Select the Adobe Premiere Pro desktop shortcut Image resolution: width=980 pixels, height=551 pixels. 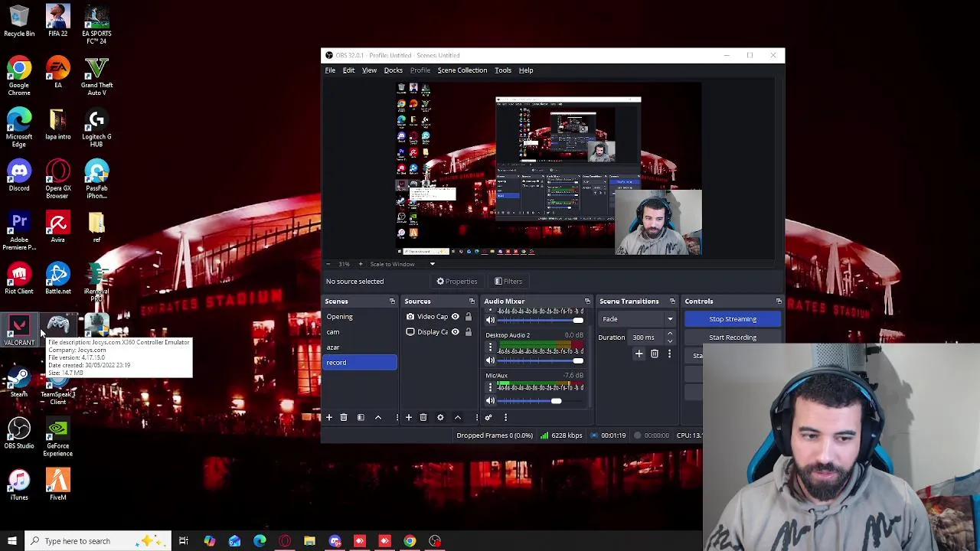click(19, 232)
